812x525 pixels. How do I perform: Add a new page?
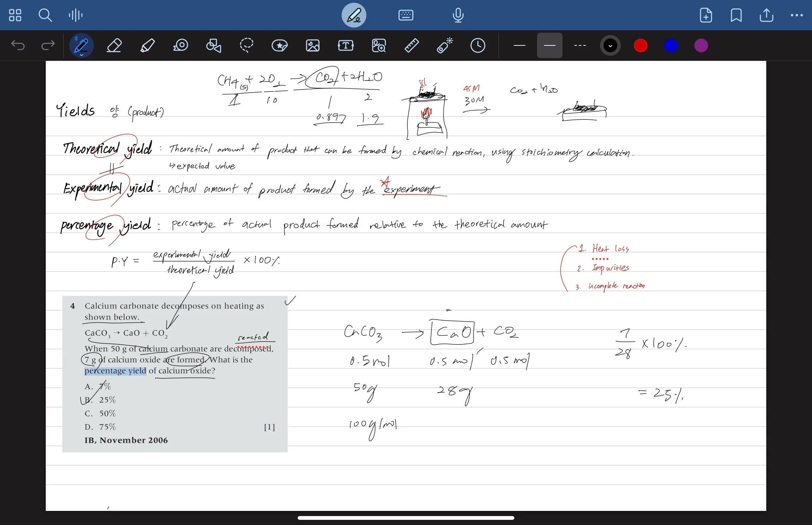[706, 15]
